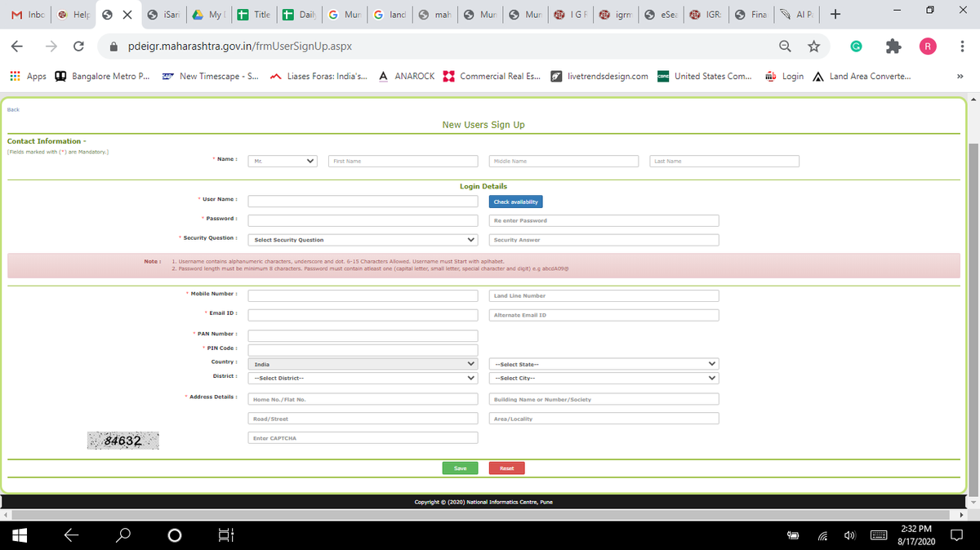Expand the Select State dropdown
This screenshot has height=550, width=980.
604,364
